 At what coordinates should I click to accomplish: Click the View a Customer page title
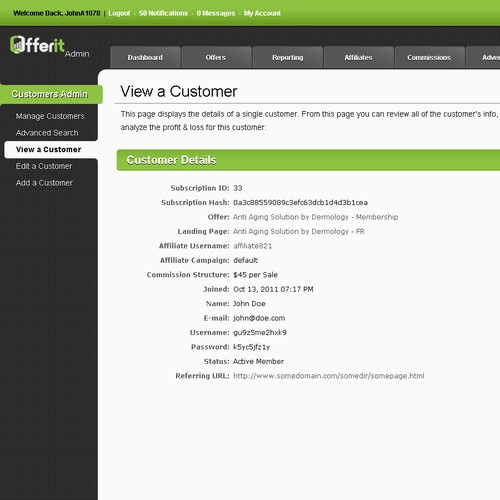click(x=179, y=91)
